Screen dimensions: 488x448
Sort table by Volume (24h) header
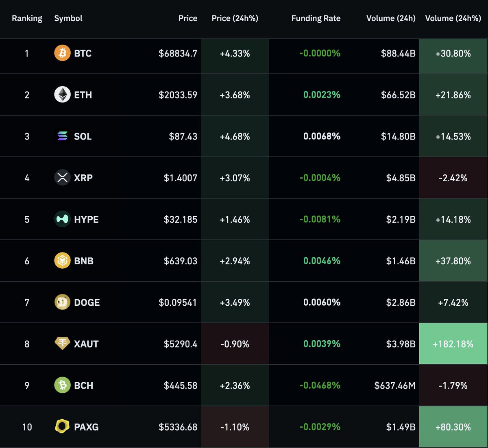click(x=390, y=18)
